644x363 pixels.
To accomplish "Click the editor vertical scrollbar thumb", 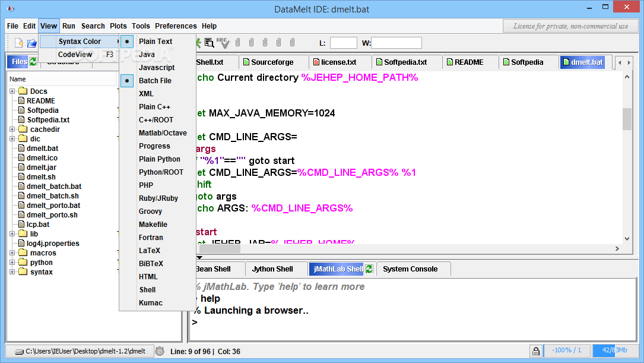I will click(627, 119).
